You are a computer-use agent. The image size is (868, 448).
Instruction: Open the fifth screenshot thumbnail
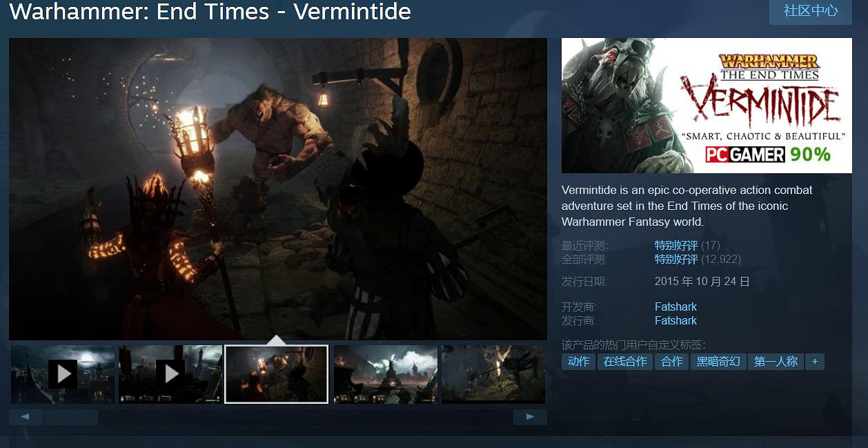(x=493, y=374)
